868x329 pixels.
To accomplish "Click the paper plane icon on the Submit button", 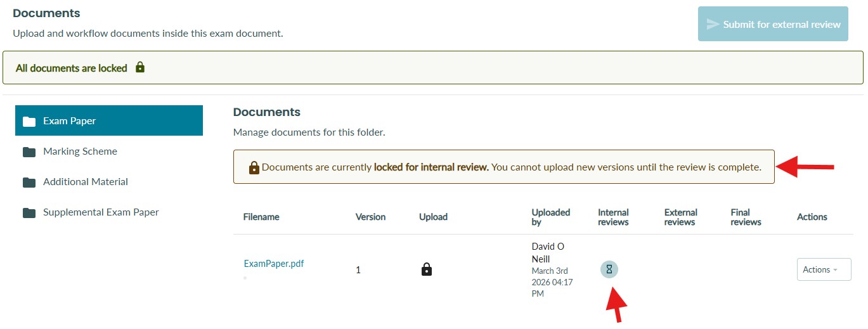I will point(713,24).
